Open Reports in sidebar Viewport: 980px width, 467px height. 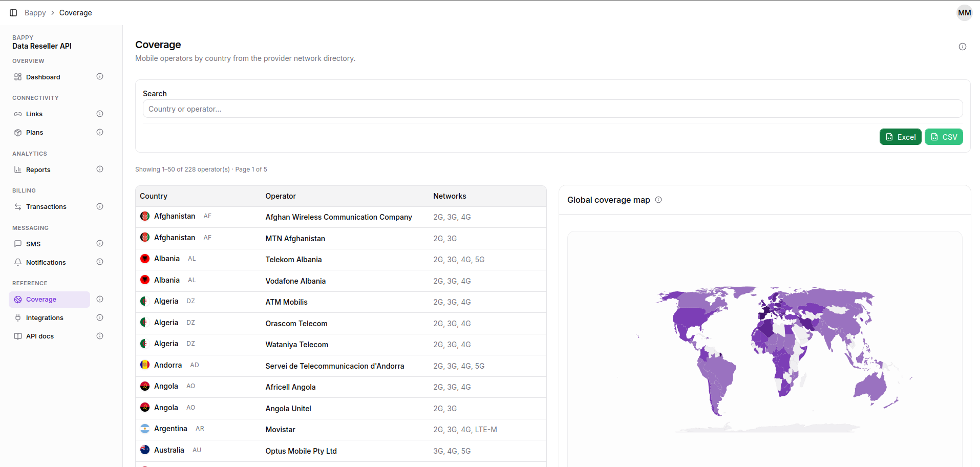(x=50, y=169)
